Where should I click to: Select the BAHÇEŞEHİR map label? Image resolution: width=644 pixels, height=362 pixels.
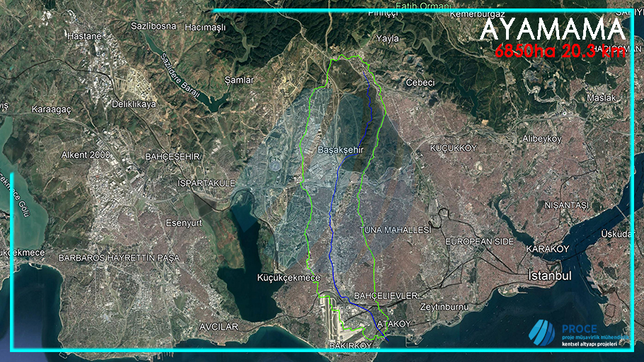click(173, 156)
